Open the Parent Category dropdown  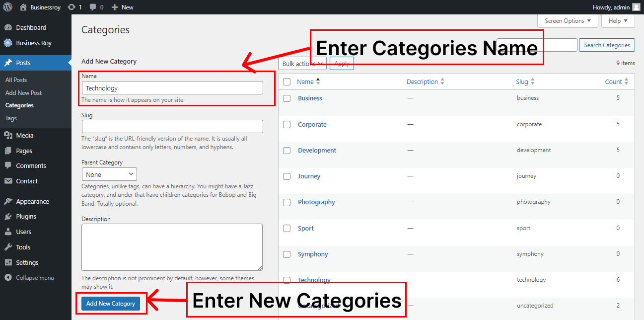pos(109,174)
